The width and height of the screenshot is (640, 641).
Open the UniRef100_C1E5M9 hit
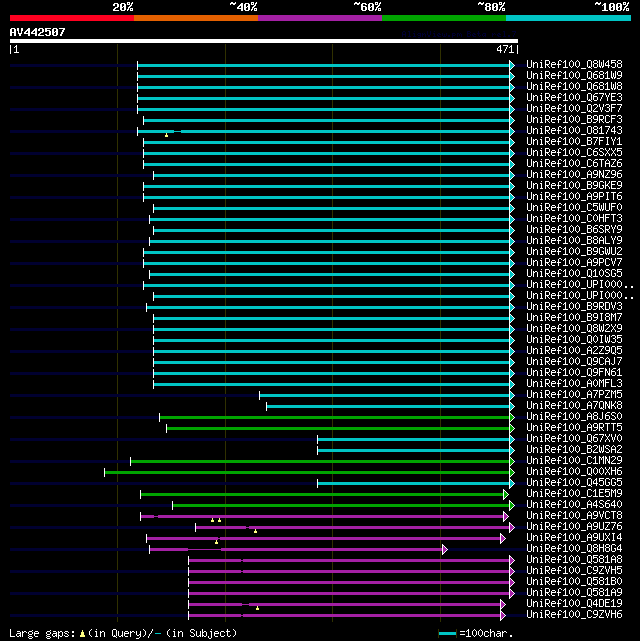574,493
